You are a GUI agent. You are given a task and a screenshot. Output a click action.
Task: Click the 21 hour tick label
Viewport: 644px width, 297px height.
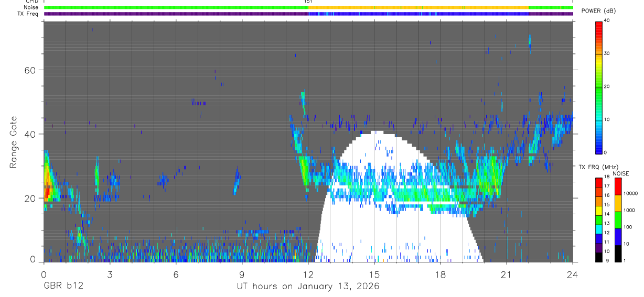pos(506,274)
